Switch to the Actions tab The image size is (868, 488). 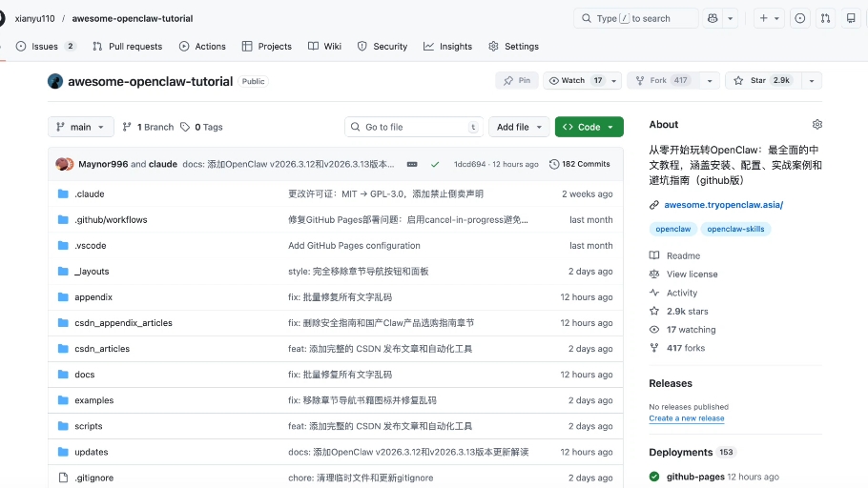(202, 47)
